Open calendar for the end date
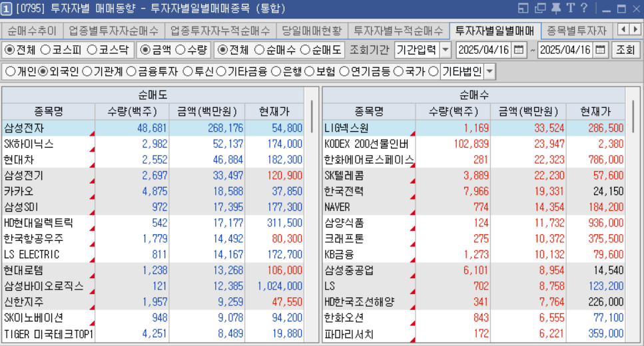Viewport: 644px width, 346px height. click(601, 50)
